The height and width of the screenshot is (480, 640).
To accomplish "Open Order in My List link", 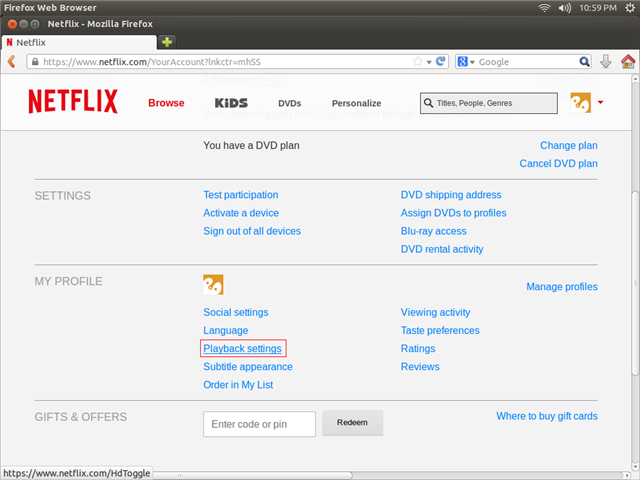I will tap(238, 384).
